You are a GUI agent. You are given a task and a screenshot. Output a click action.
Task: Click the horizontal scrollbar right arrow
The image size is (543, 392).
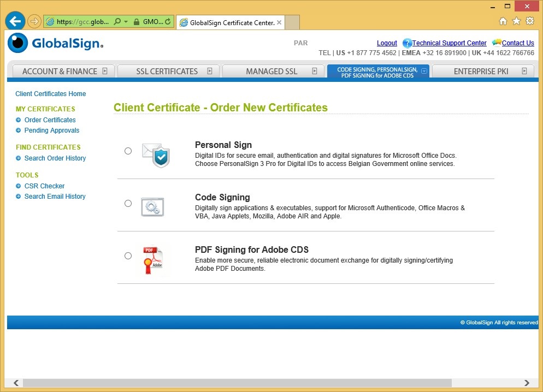point(527,383)
